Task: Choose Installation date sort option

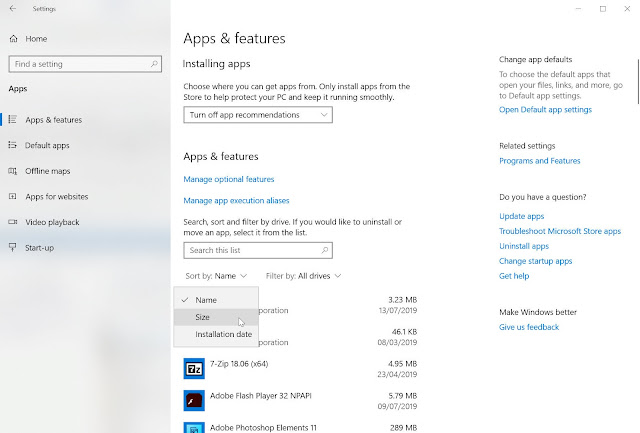Action: coord(223,334)
